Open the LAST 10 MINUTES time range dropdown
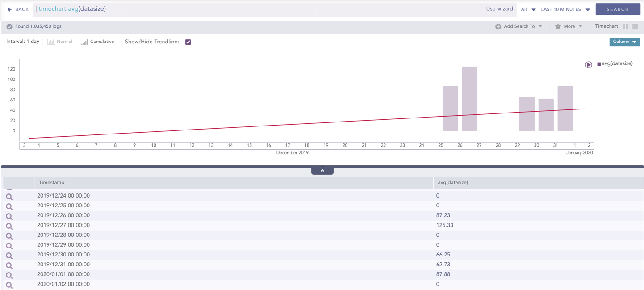The height and width of the screenshot is (290, 644). [565, 9]
